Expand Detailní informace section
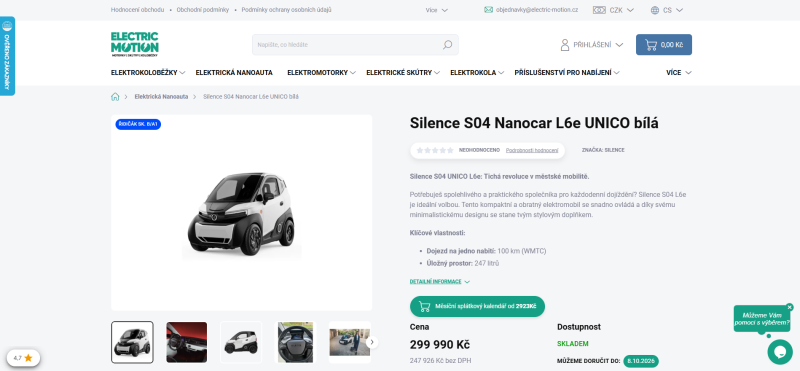Screen dimensions: 800x371 coord(440,281)
